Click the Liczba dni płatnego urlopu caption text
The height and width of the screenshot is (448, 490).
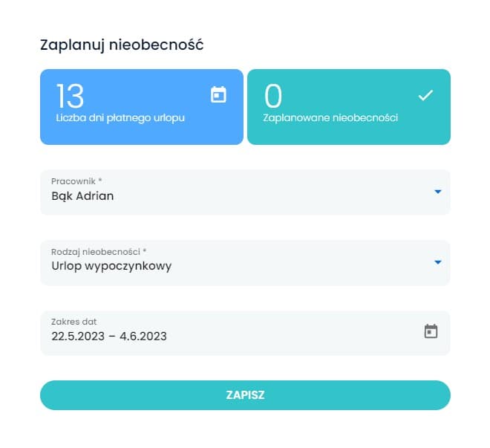pos(120,118)
